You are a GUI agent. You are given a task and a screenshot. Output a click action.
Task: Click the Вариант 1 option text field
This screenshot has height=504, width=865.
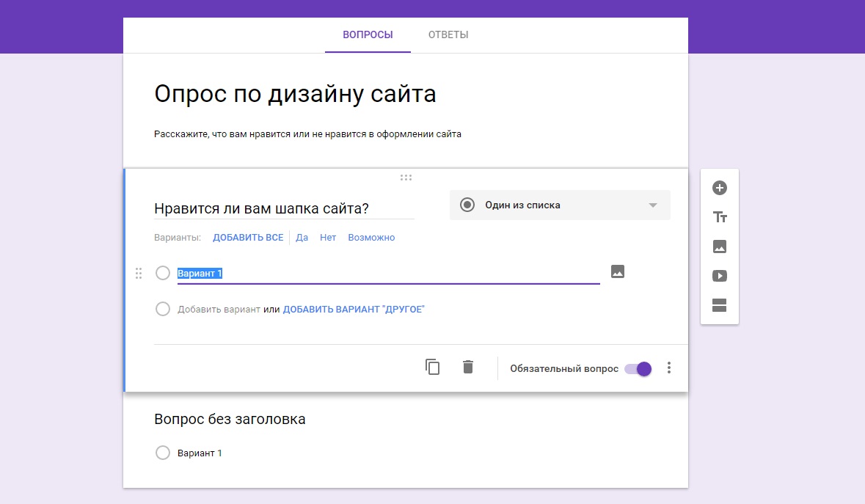[388, 274]
